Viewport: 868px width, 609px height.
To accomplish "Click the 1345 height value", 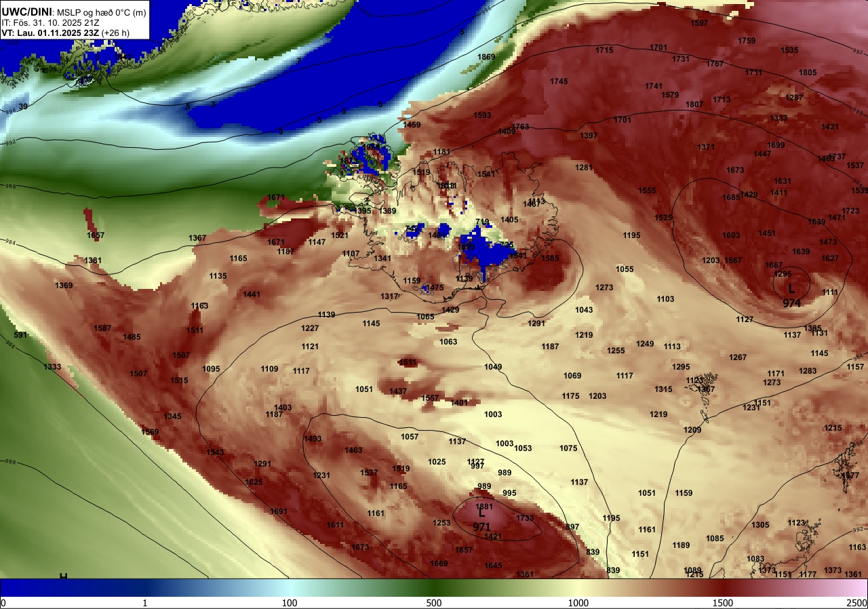I will (x=172, y=416).
